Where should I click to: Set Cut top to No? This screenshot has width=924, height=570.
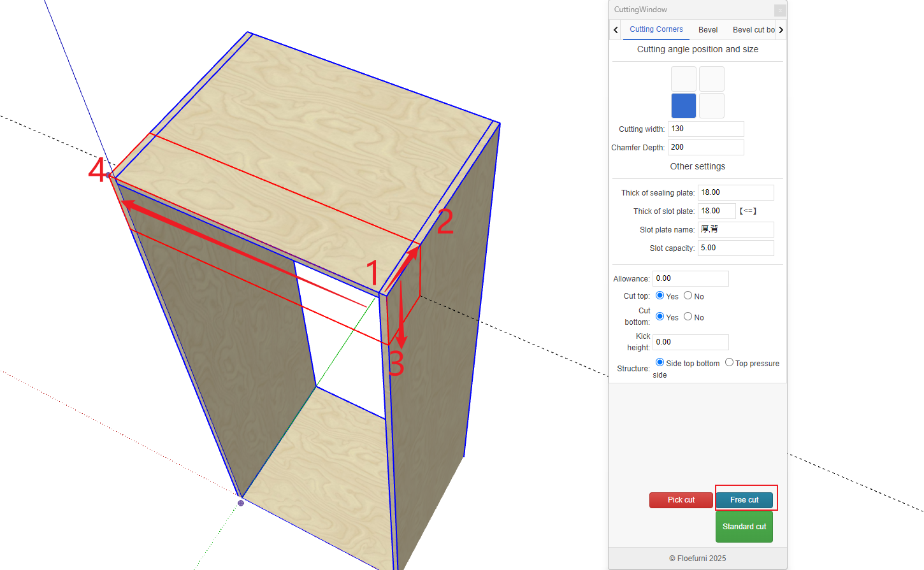(x=688, y=296)
